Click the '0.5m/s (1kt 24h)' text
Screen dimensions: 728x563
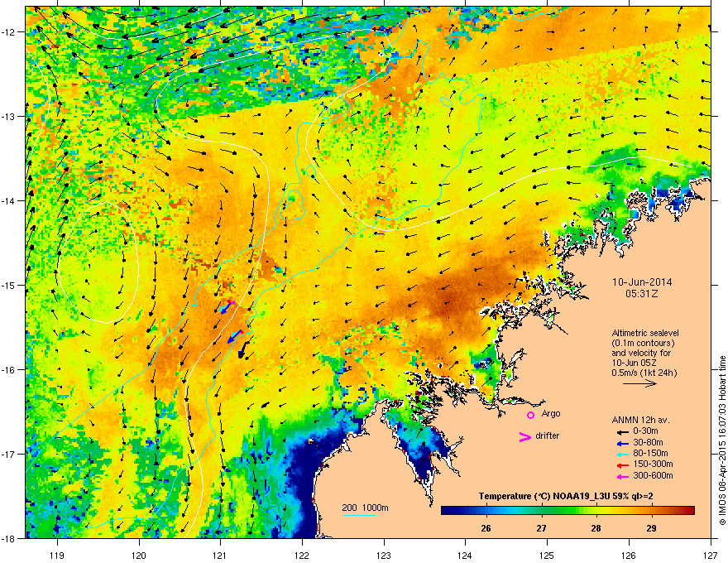tap(644, 373)
